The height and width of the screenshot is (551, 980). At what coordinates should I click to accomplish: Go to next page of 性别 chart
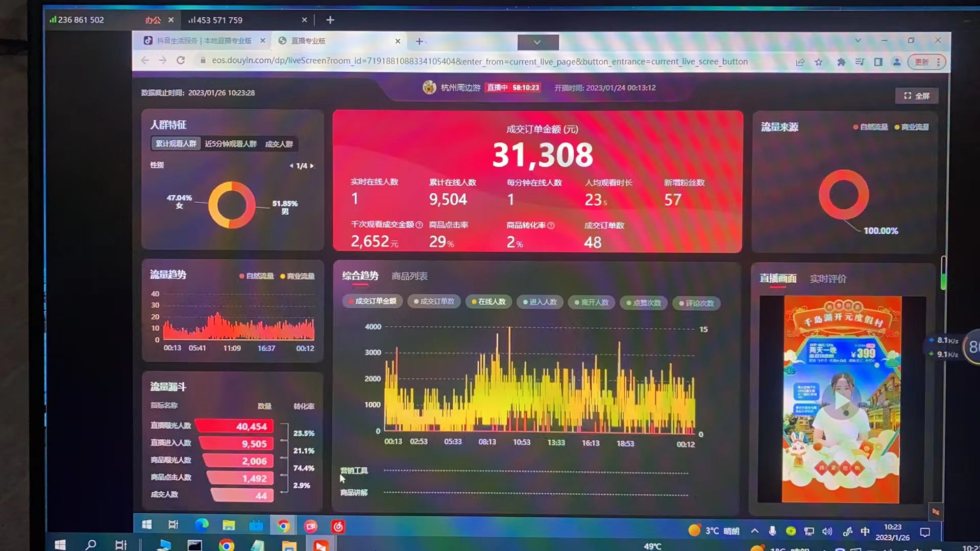(312, 166)
